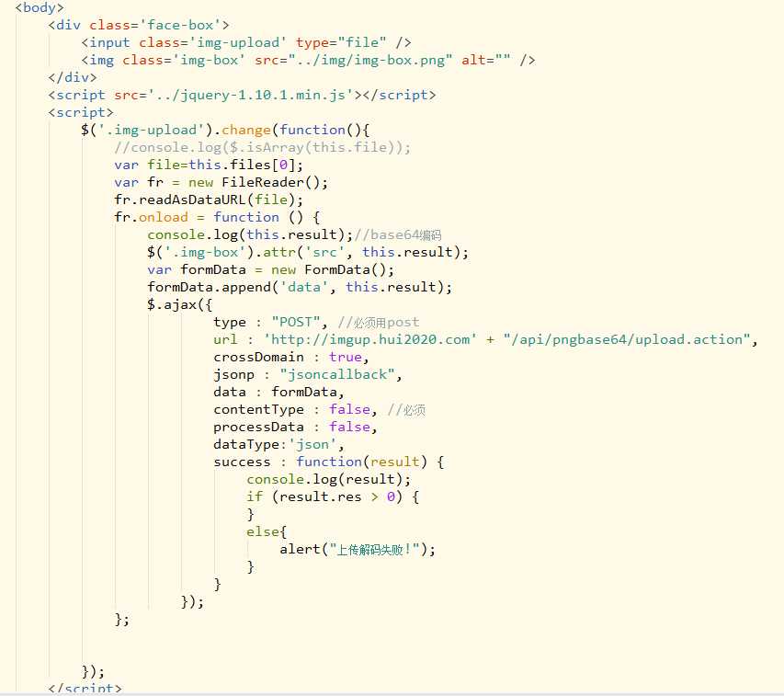Viewport: 784px width, 696px height.
Task: Click the opening body tag
Action: point(40,8)
